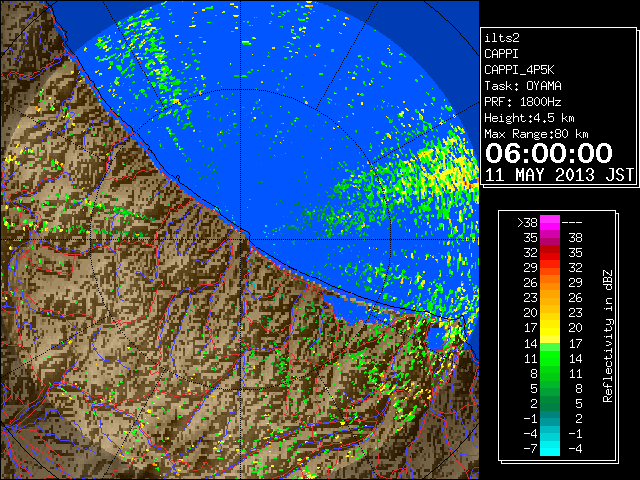Select the "CAPPI_4P5K" product name text
640x480 pixels.
coord(519,70)
